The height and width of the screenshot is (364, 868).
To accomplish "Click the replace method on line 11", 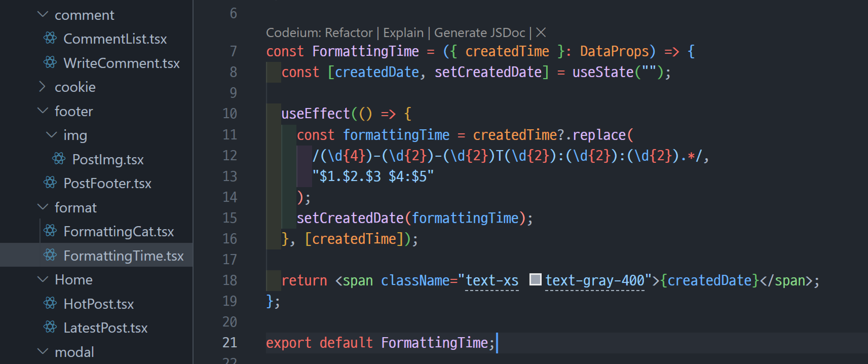I will tap(599, 134).
